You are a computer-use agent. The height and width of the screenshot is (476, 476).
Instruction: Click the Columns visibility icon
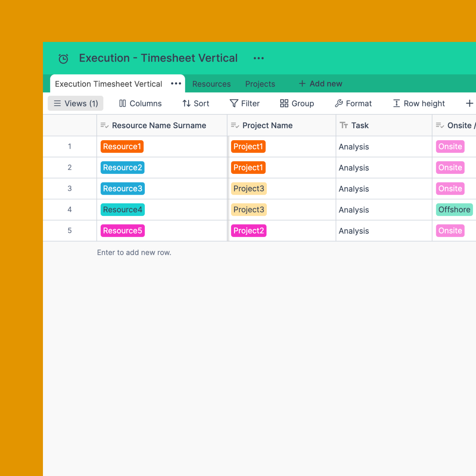tap(122, 103)
